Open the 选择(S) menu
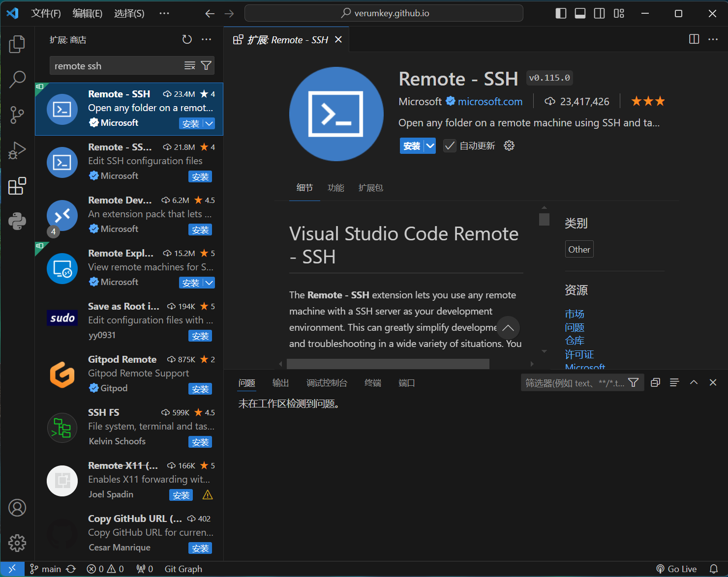728x577 pixels. 129,13
